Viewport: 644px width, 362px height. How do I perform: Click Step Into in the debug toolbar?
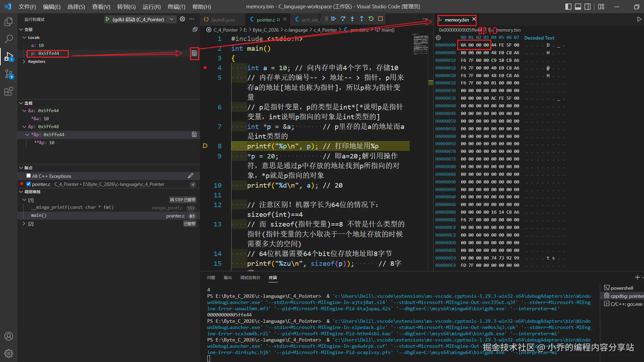coord(352,19)
